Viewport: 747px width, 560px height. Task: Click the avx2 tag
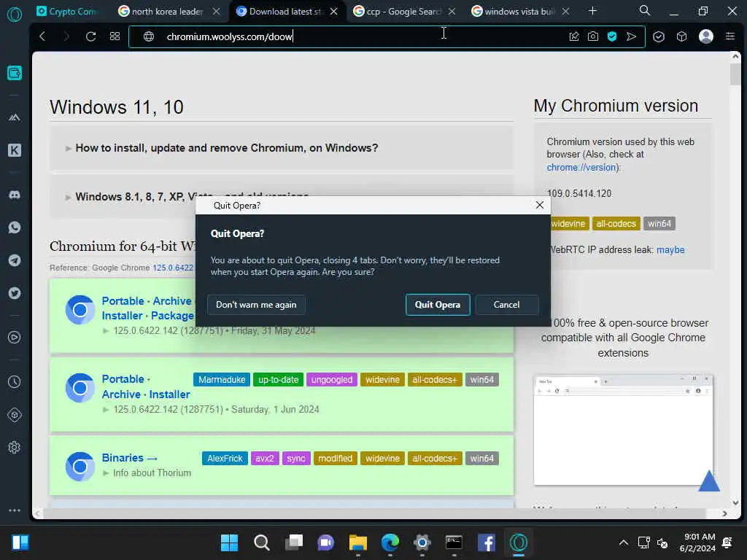[264, 459]
